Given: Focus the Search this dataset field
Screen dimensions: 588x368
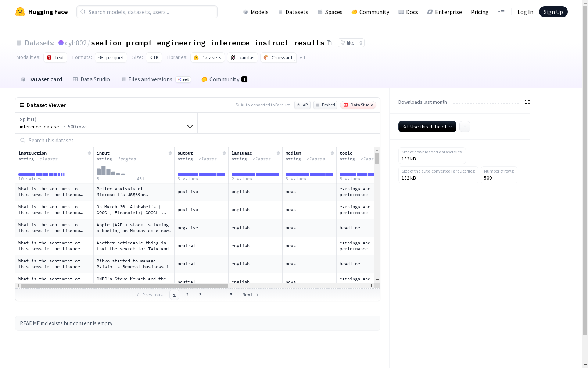Looking at the screenshot, I should pyautogui.click(x=198, y=141).
